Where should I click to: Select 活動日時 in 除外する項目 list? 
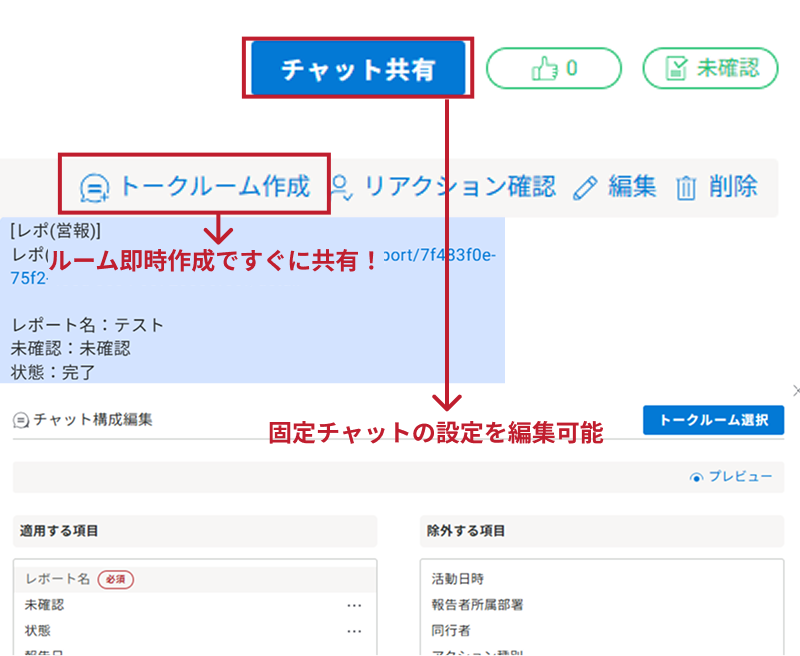click(x=458, y=579)
